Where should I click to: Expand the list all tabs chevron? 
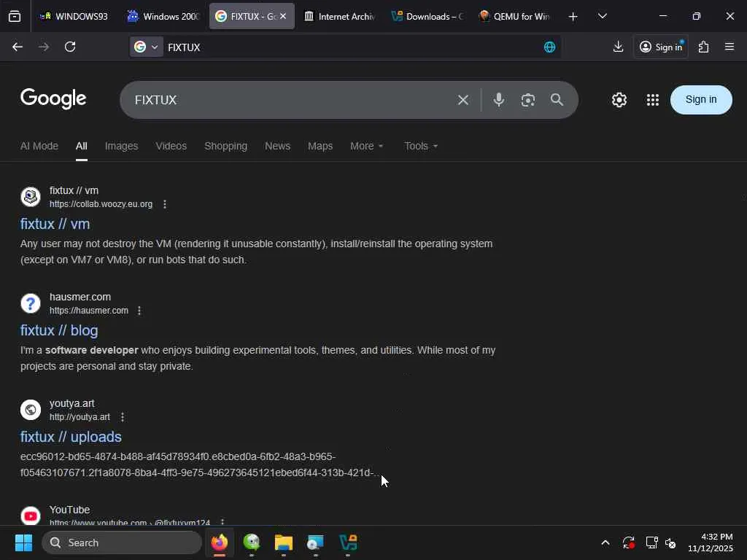coord(602,16)
